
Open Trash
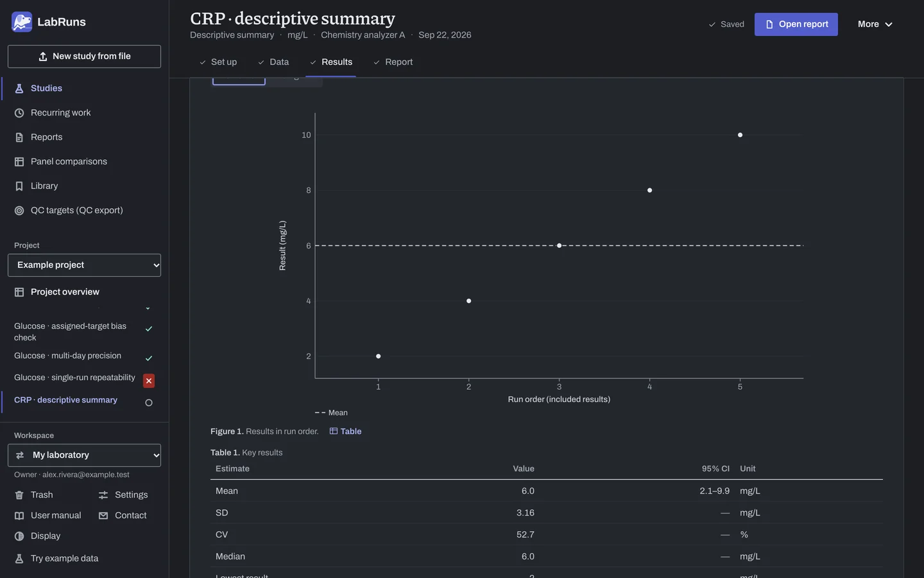point(42,495)
